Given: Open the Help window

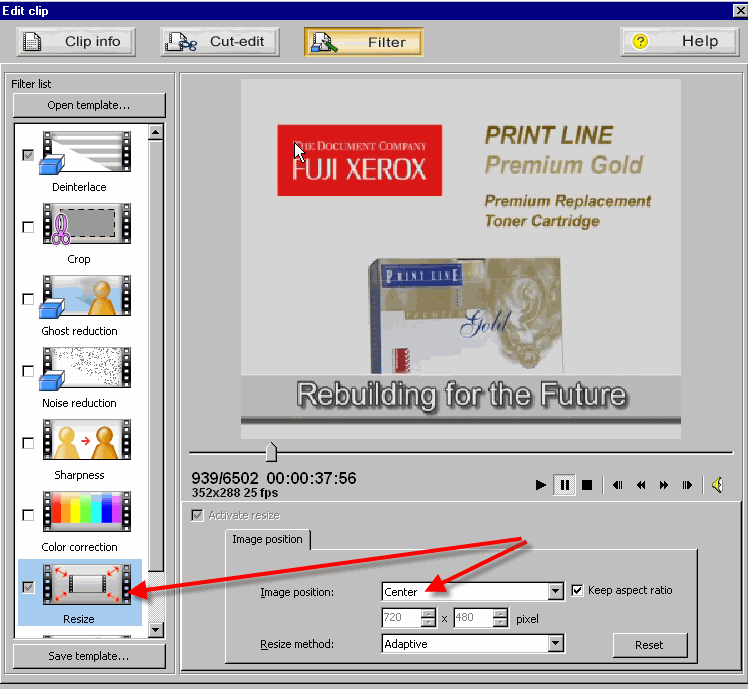Looking at the screenshot, I should (680, 42).
